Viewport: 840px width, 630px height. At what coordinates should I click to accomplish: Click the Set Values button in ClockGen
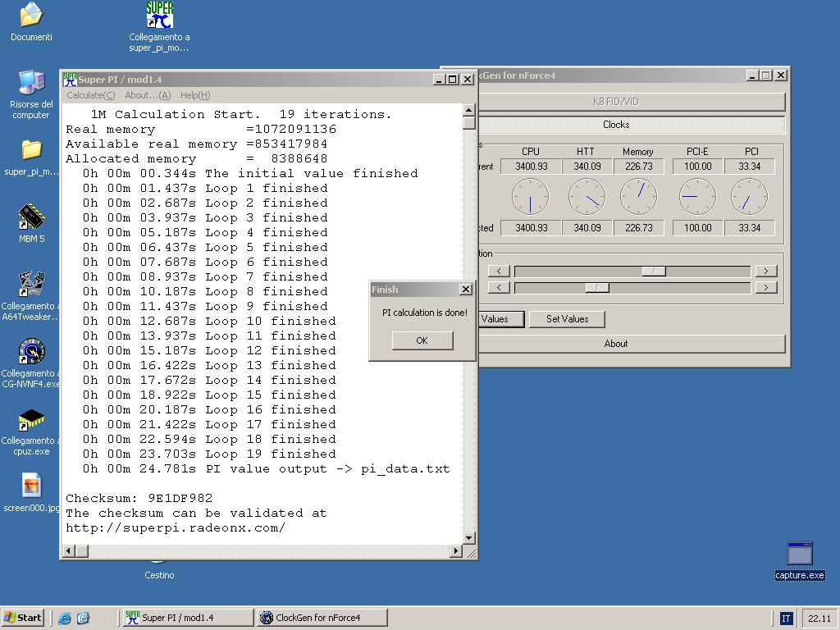(567, 319)
